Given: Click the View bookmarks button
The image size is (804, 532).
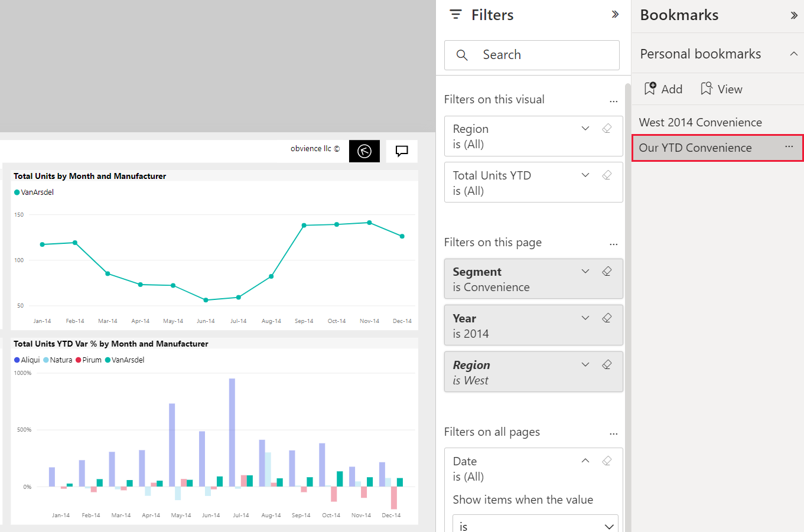Looking at the screenshot, I should click(x=721, y=89).
